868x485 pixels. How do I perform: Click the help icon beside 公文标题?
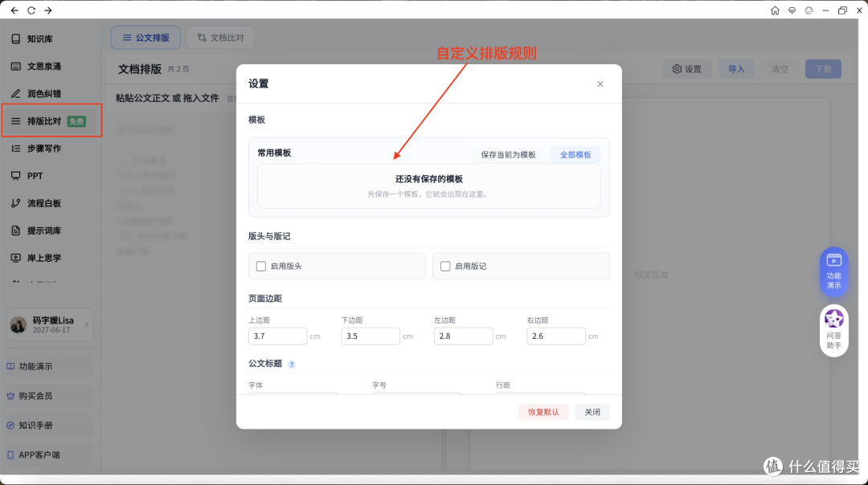[x=292, y=364]
